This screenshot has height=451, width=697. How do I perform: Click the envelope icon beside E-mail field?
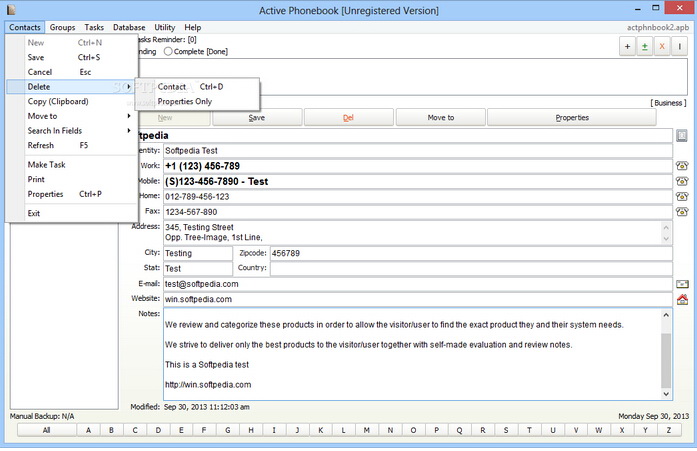click(x=682, y=284)
